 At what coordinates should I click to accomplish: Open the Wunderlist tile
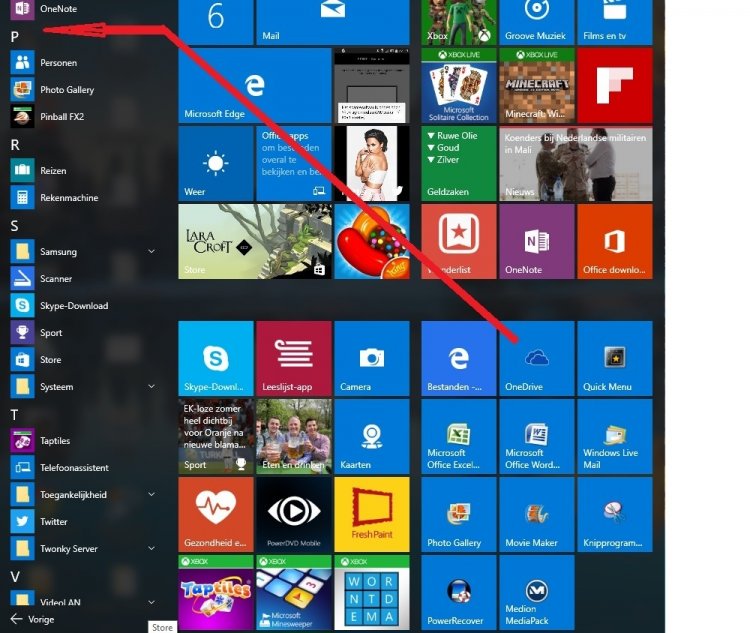coord(459,242)
